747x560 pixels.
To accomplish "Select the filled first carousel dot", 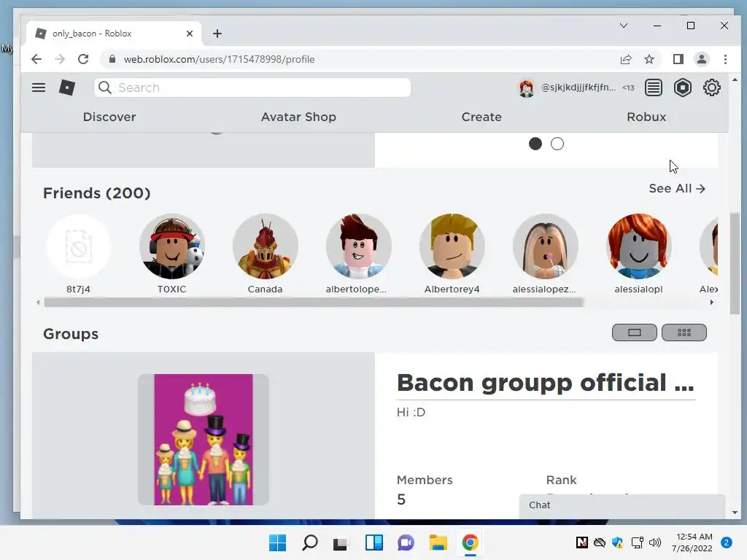I will click(535, 144).
